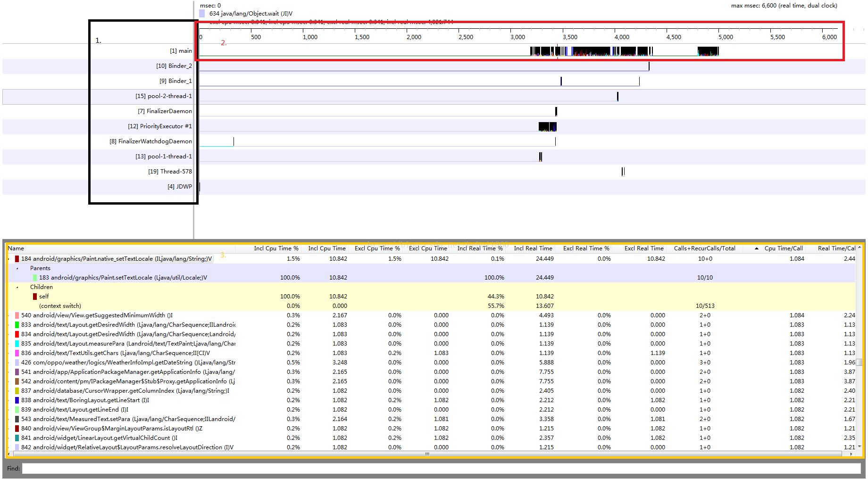Select the [9] Binder_1 thread label
868x479 pixels.
(175, 81)
